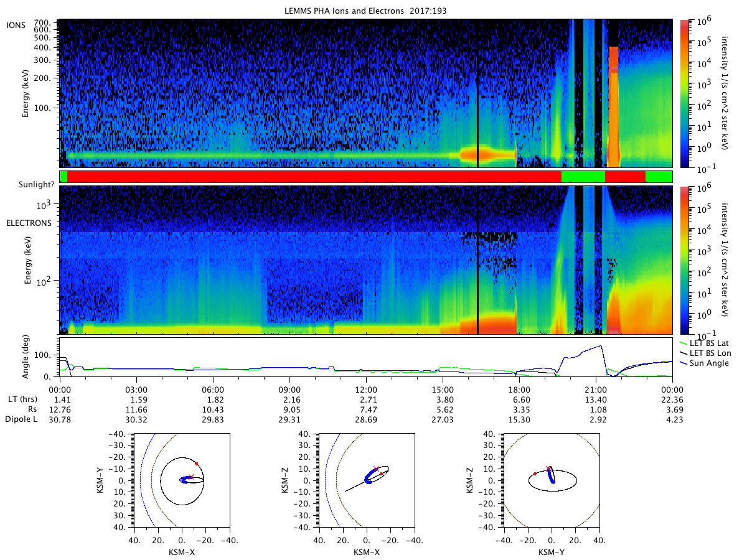Click the 09:00 time axis label
This screenshot has height=560, width=747.
[x=289, y=389]
